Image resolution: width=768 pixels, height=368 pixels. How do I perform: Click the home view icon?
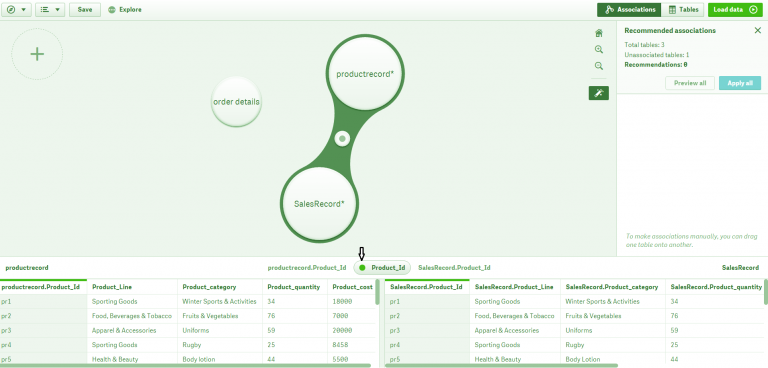[599, 33]
